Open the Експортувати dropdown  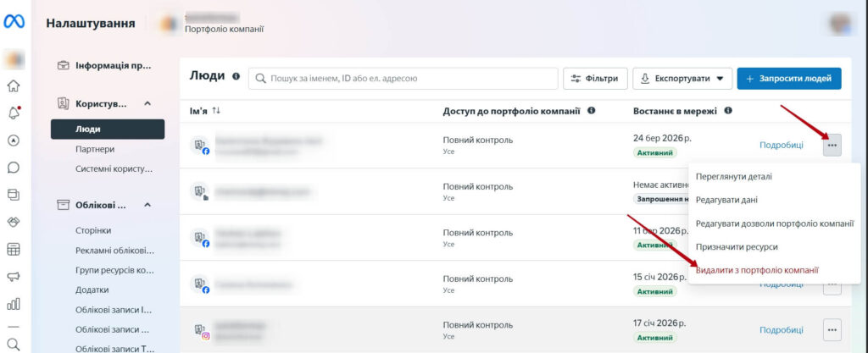(682, 79)
